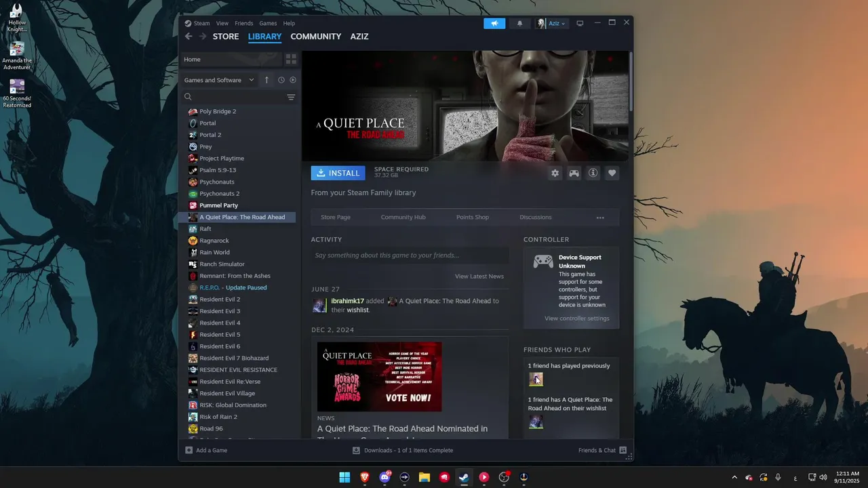This screenshot has width=868, height=488.
Task: Open Downloads status at bottom
Action: [x=403, y=450]
